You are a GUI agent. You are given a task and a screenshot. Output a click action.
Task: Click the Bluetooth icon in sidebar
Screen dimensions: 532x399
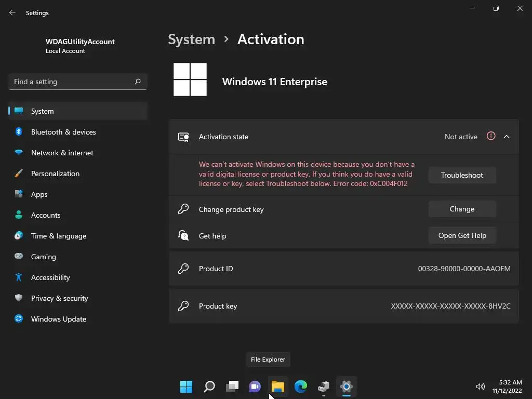pyautogui.click(x=19, y=131)
